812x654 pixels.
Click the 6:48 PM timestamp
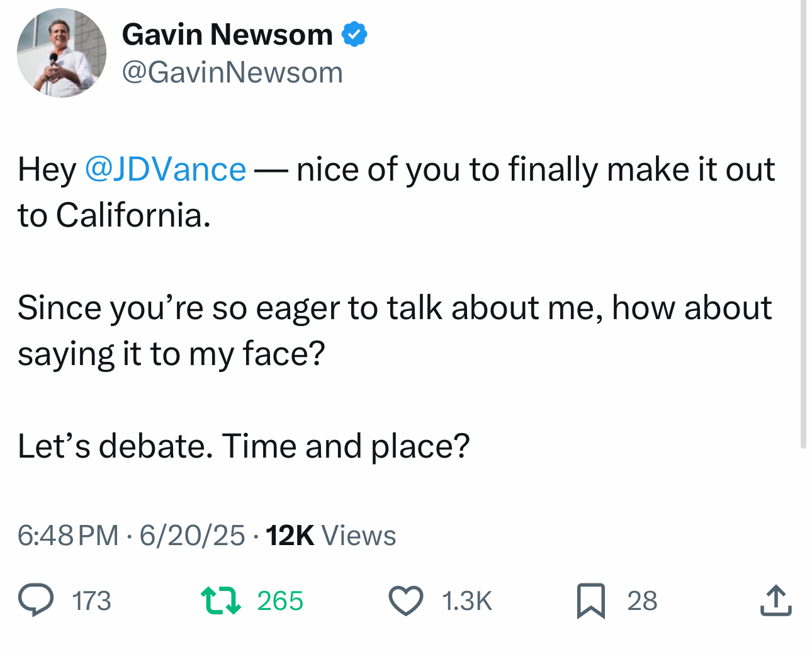tap(68, 536)
